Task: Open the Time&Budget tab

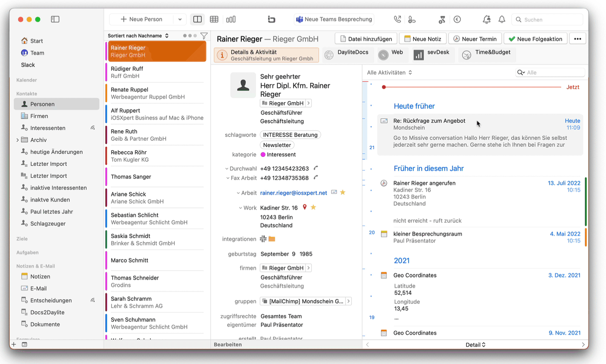Action: (486, 55)
